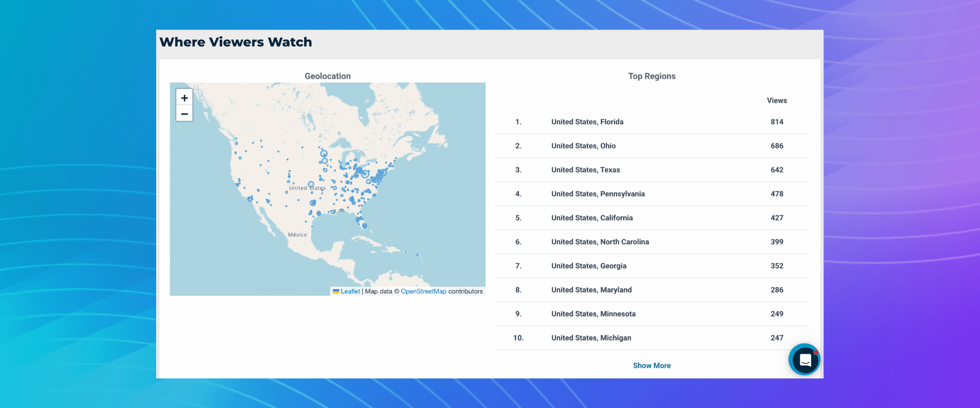Click the Top Regions heading
The height and width of the screenshot is (408, 980).
652,76
